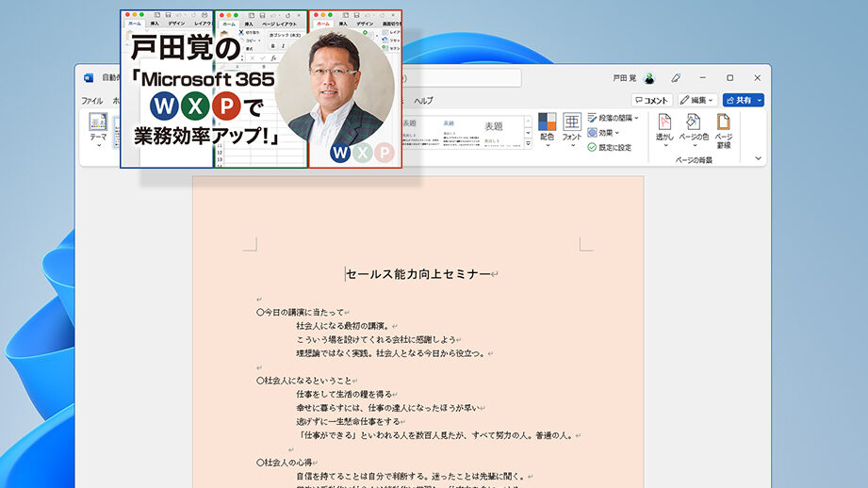The image size is (868, 488).
Task: Open the 配色 color scheme palette
Action: click(x=547, y=130)
